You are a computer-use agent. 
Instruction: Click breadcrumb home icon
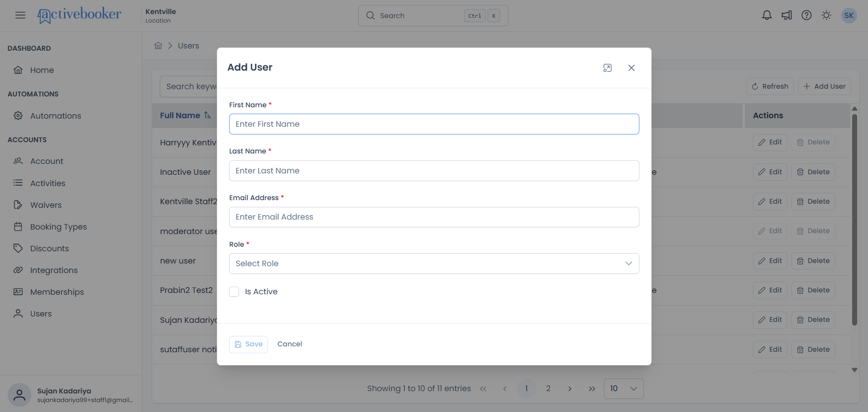(158, 45)
